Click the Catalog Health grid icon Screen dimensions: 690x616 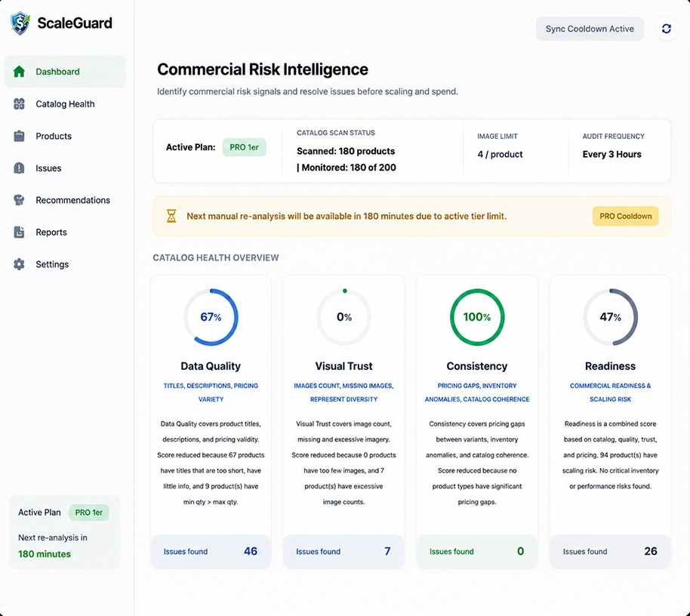[x=19, y=104]
